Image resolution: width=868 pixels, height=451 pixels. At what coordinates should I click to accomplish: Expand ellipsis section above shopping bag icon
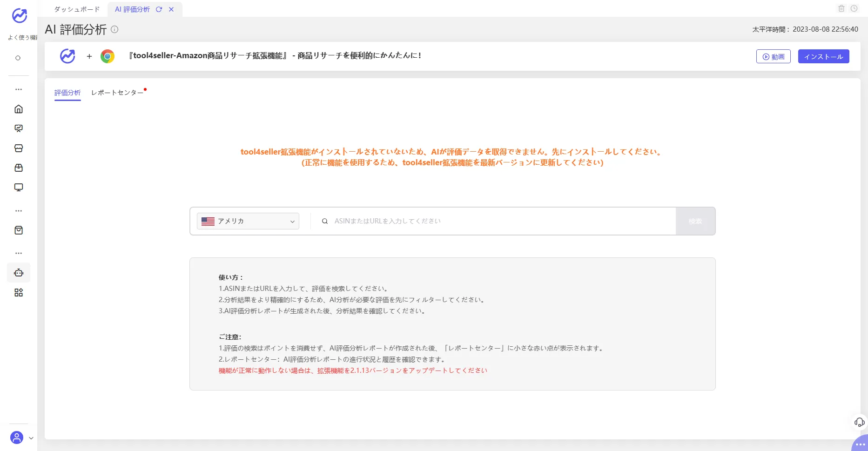(19, 211)
